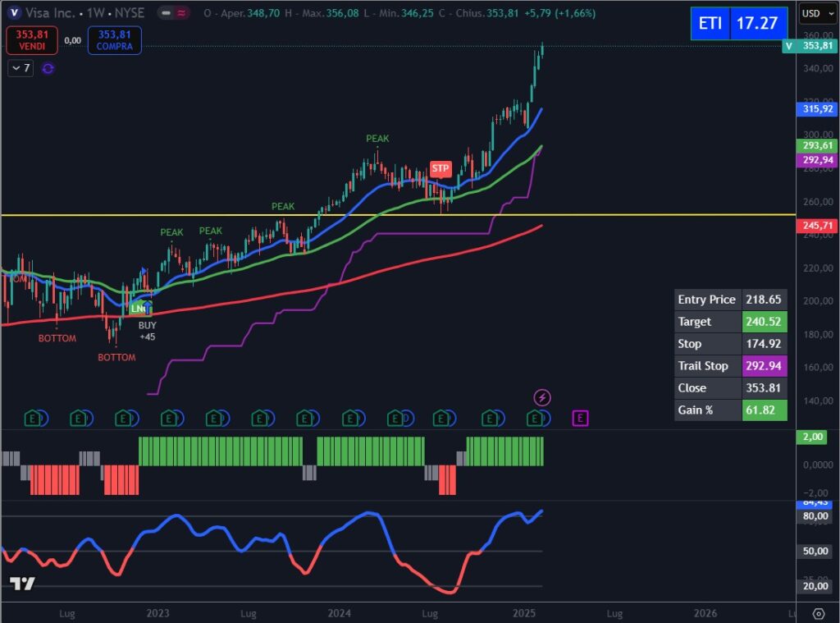Viewport: 840px width, 623px height.
Task: Click the Visa logo icon beside the symbol name
Action: [x=15, y=13]
